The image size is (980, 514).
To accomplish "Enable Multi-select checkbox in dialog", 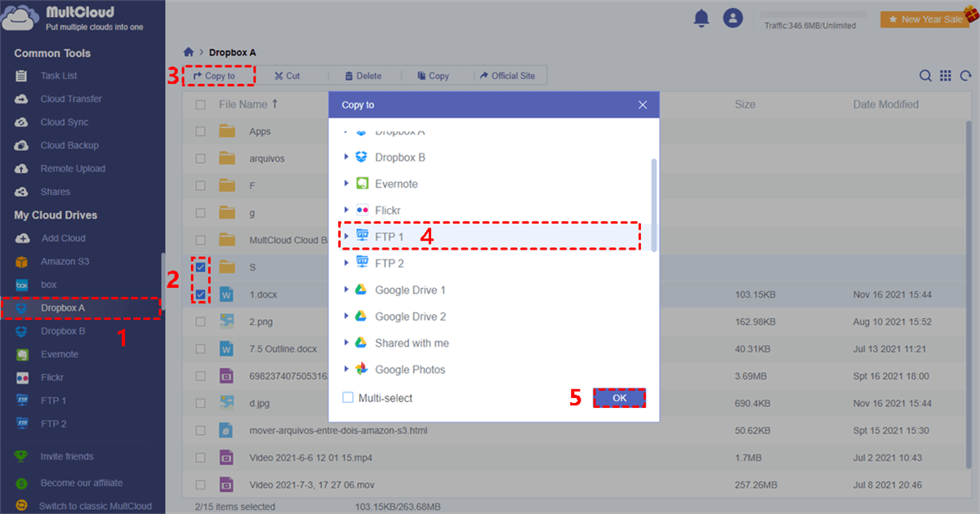I will (348, 398).
